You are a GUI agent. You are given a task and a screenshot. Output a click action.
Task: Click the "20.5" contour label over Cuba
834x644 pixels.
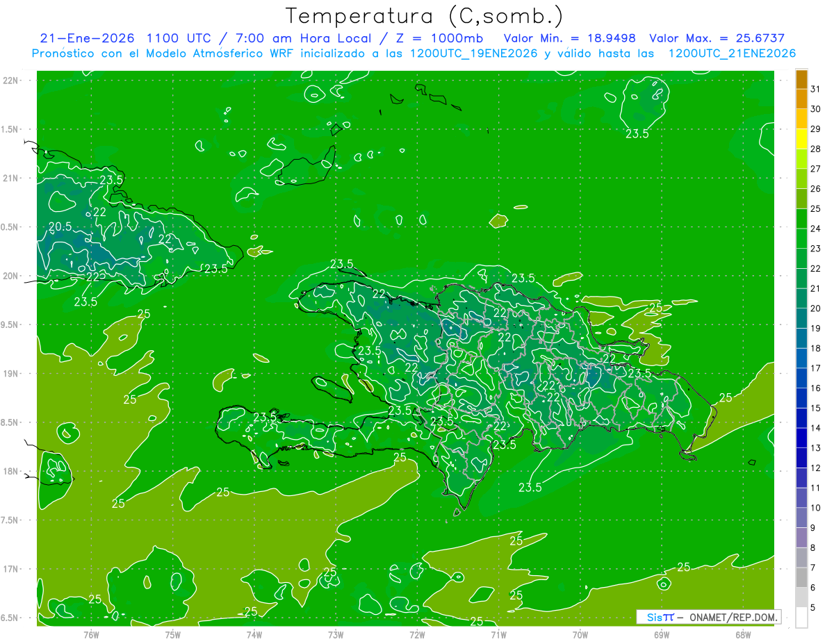[x=60, y=226]
